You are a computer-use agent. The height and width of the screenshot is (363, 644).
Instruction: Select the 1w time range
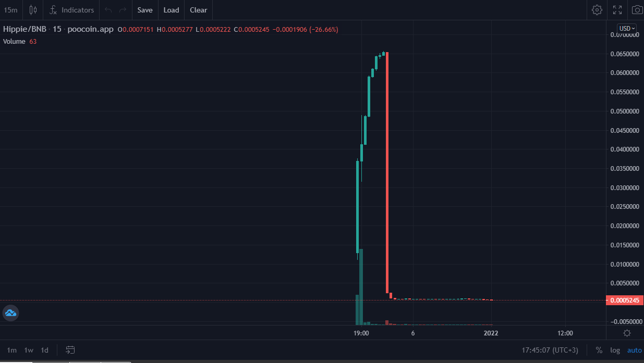29,350
